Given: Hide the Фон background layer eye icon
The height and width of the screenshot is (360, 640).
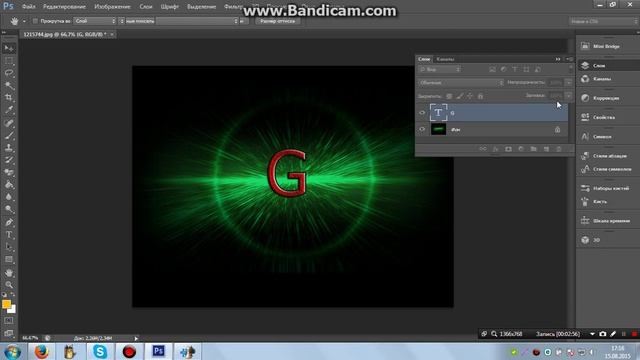Looking at the screenshot, I should coord(422,129).
